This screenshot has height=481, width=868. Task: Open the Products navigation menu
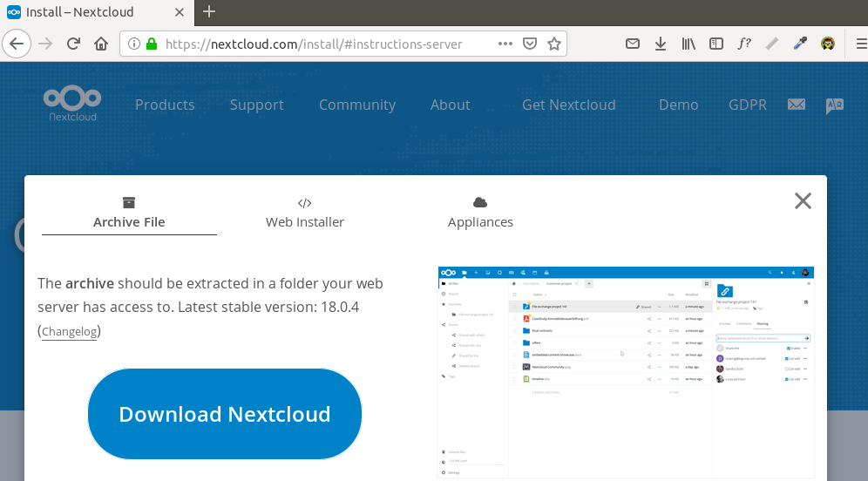tap(165, 105)
